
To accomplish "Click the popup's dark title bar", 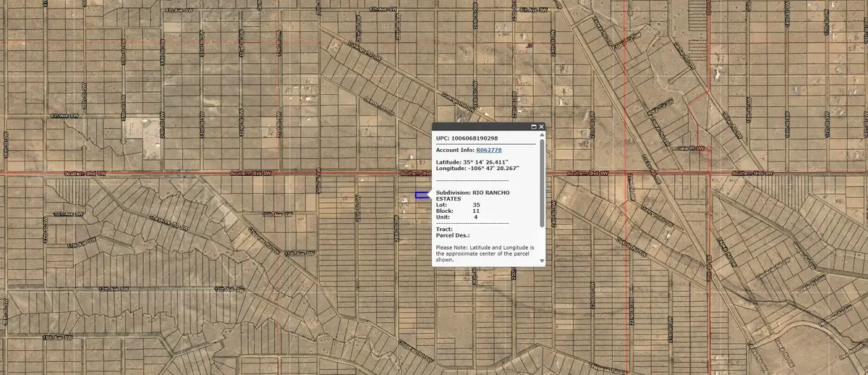I will pyautogui.click(x=477, y=127).
